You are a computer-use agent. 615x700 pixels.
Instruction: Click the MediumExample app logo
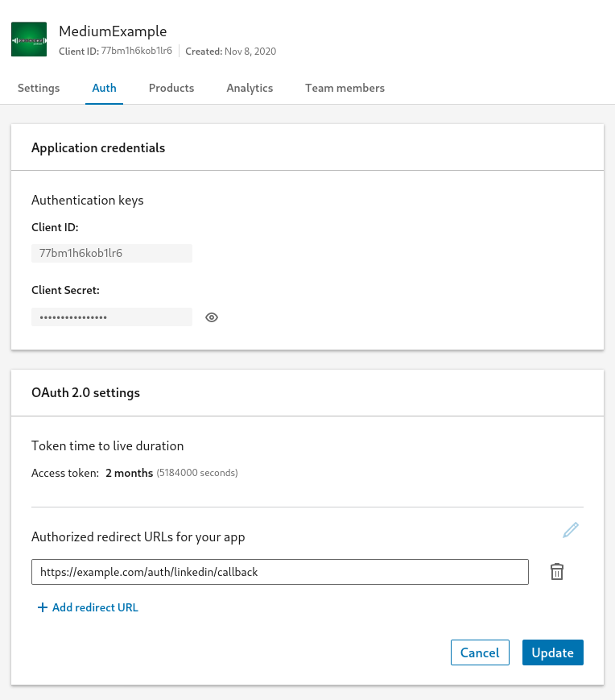(x=29, y=39)
